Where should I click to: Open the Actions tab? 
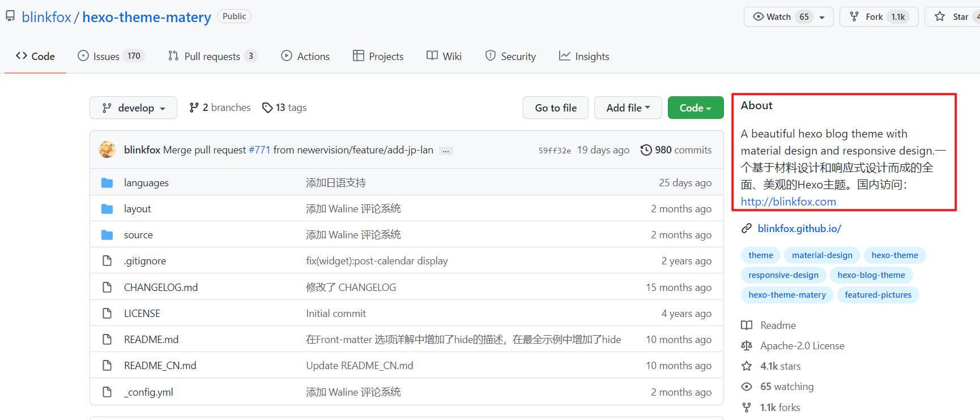point(305,56)
